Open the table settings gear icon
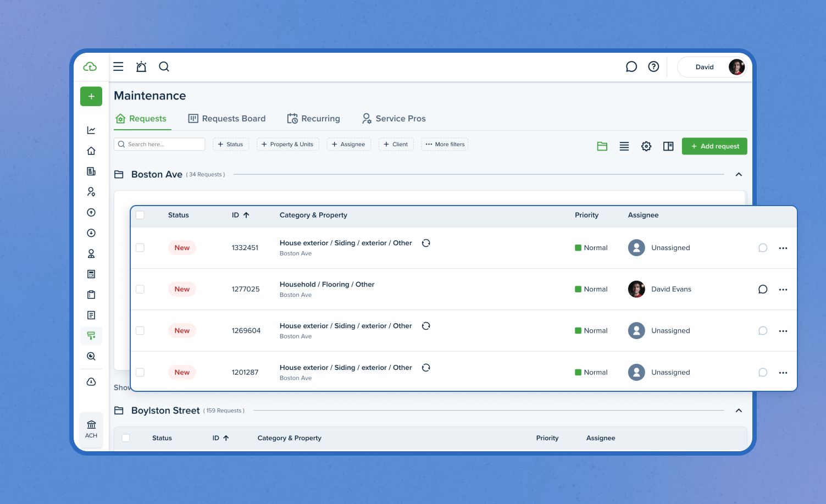 (646, 146)
